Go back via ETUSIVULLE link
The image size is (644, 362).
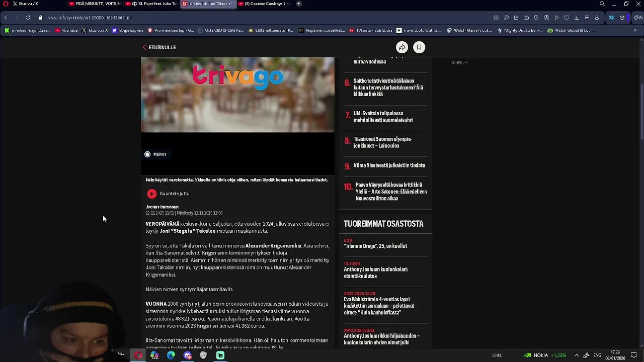coord(159,47)
